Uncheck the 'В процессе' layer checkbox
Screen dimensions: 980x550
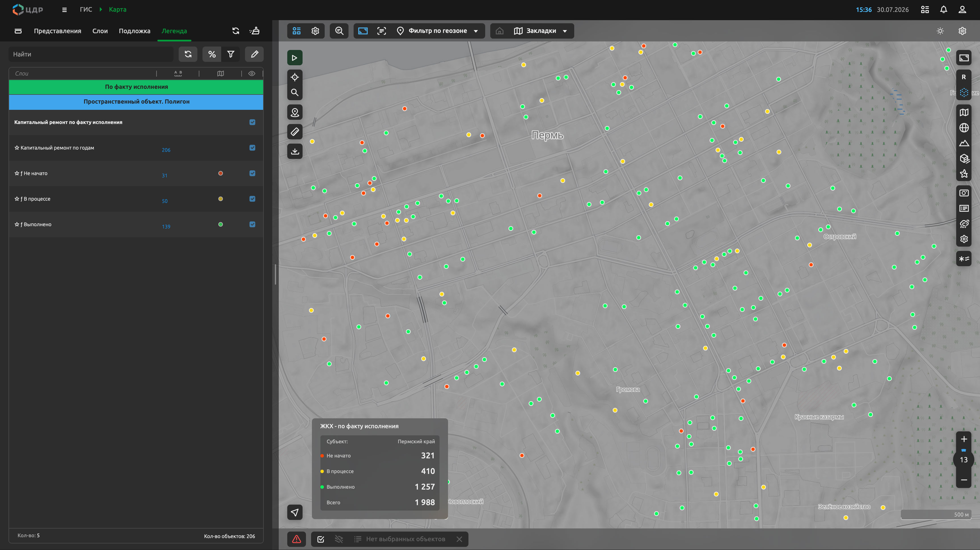point(252,199)
